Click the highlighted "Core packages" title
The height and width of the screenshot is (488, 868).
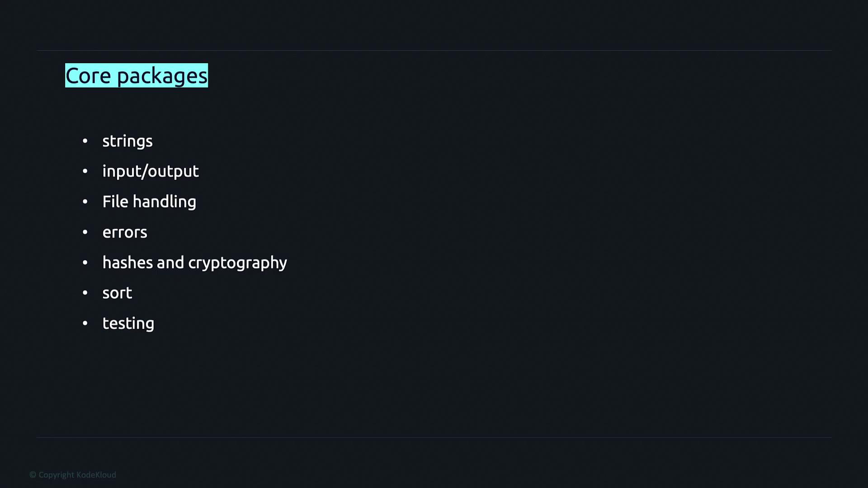click(x=137, y=75)
